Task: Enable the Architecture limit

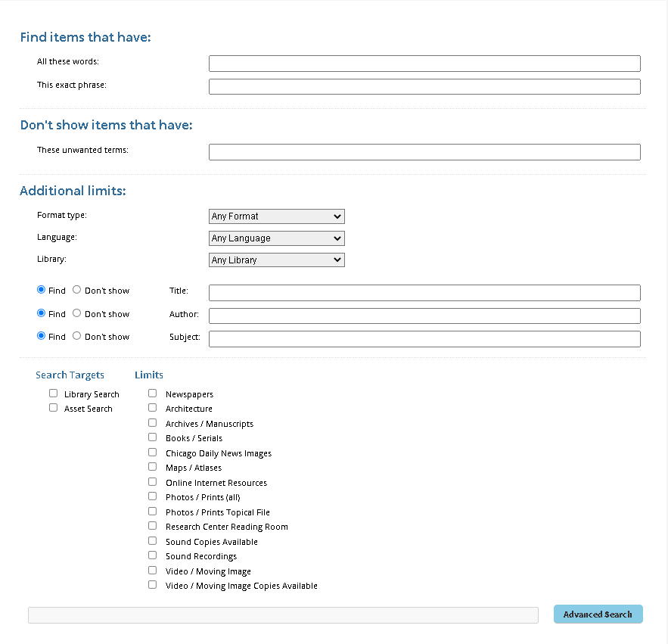Action: (152, 407)
